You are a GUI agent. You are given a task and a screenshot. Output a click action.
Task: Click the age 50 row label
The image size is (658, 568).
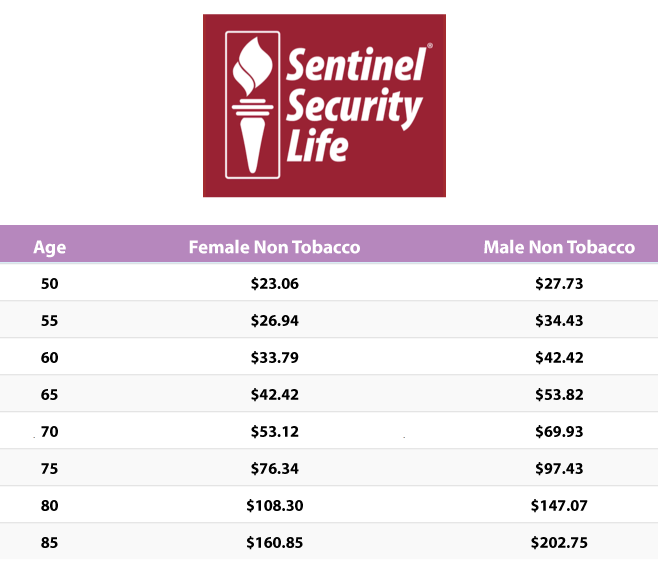[x=50, y=284]
